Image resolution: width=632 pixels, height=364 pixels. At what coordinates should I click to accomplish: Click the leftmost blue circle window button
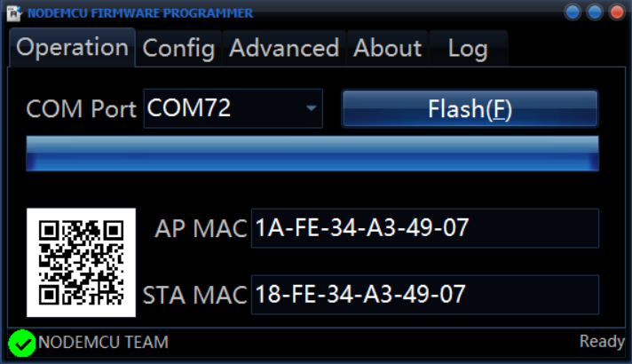pos(573,12)
